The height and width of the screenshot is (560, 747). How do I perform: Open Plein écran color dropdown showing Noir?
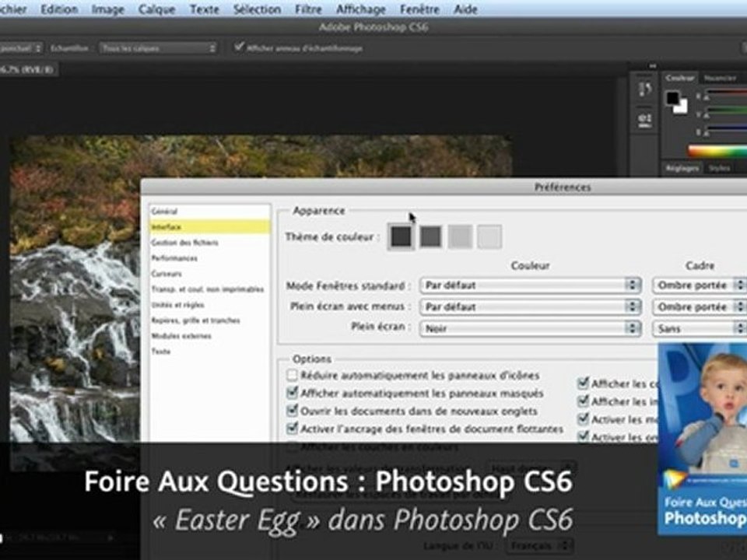point(530,328)
